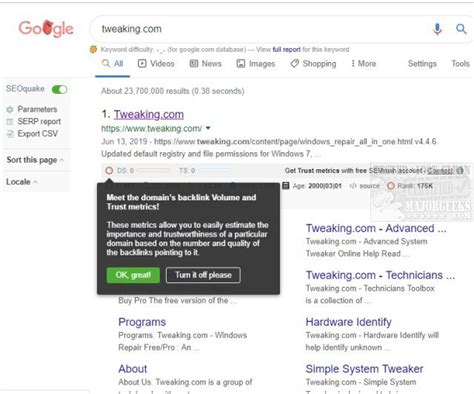This screenshot has height=394, width=474.
Task: Click Export CSV text in sidebar
Action: (x=38, y=134)
